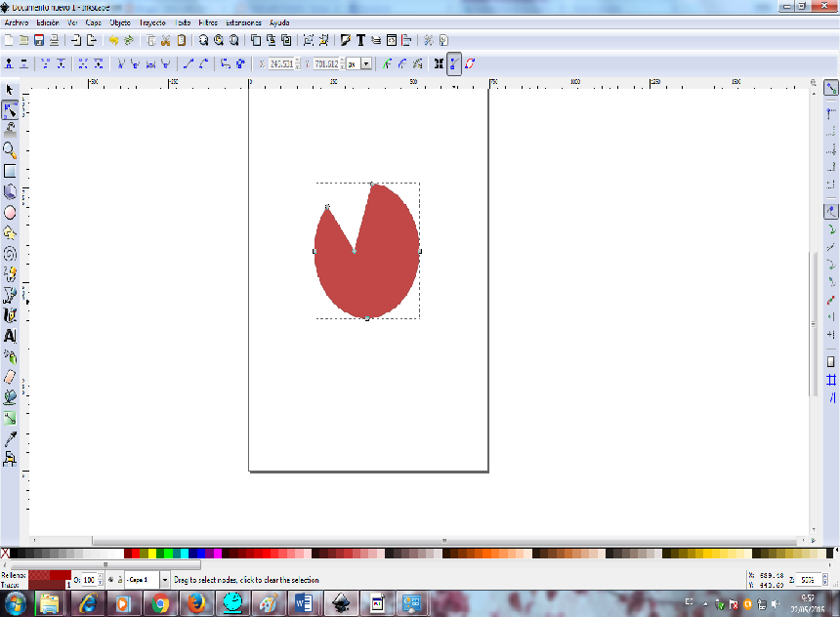Select the Dropper color picker tool

tap(10, 439)
